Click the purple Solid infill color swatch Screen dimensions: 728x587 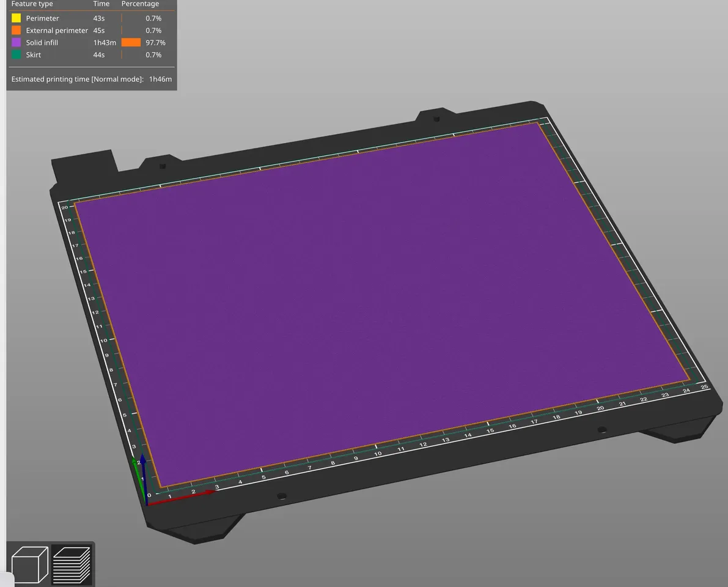click(17, 42)
